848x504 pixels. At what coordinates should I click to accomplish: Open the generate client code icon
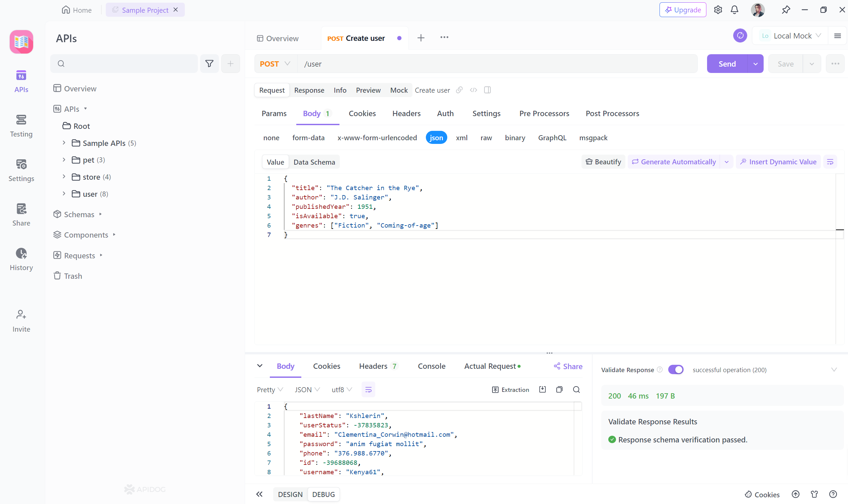tap(473, 90)
